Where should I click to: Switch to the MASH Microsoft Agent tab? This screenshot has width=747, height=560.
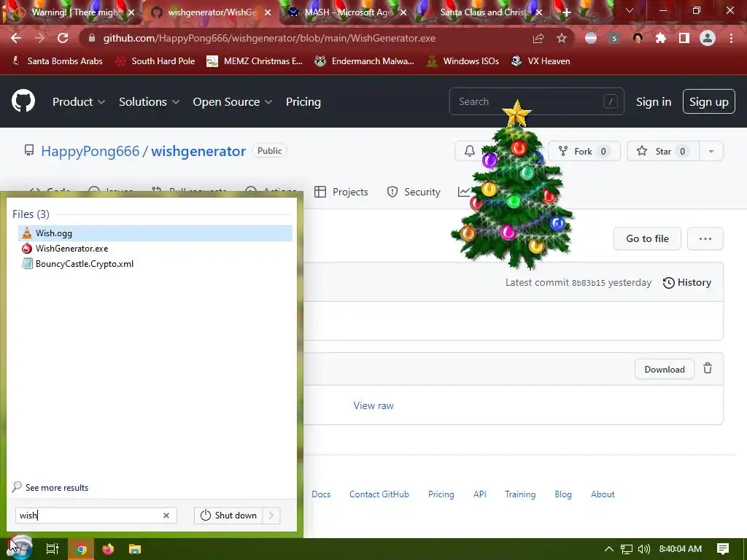click(347, 12)
